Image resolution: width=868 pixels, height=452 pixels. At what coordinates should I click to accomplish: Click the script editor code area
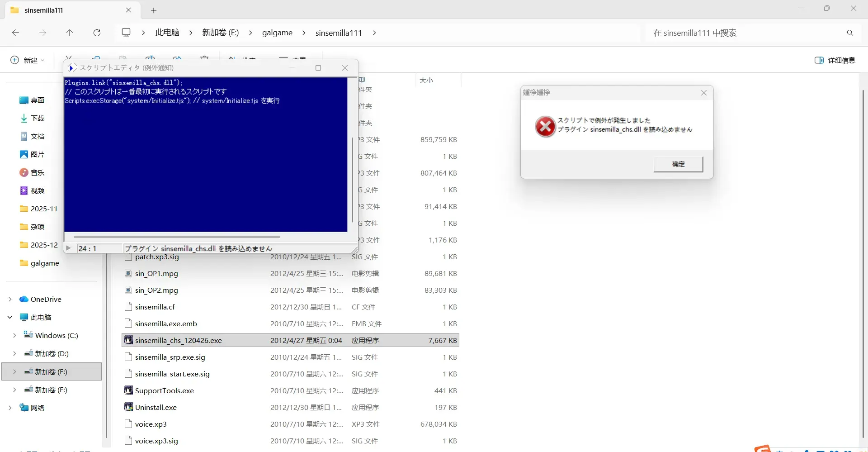coord(206,155)
